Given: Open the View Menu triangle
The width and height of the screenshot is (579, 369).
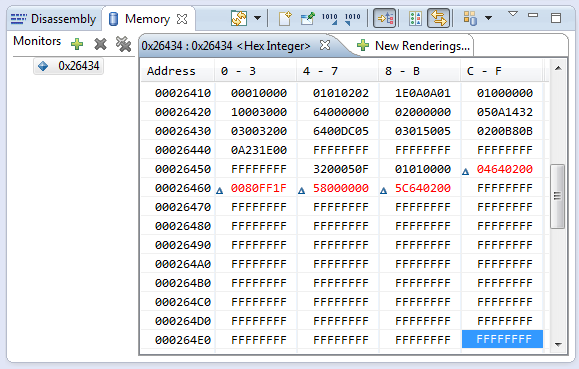Looking at the screenshot, I should [513, 14].
